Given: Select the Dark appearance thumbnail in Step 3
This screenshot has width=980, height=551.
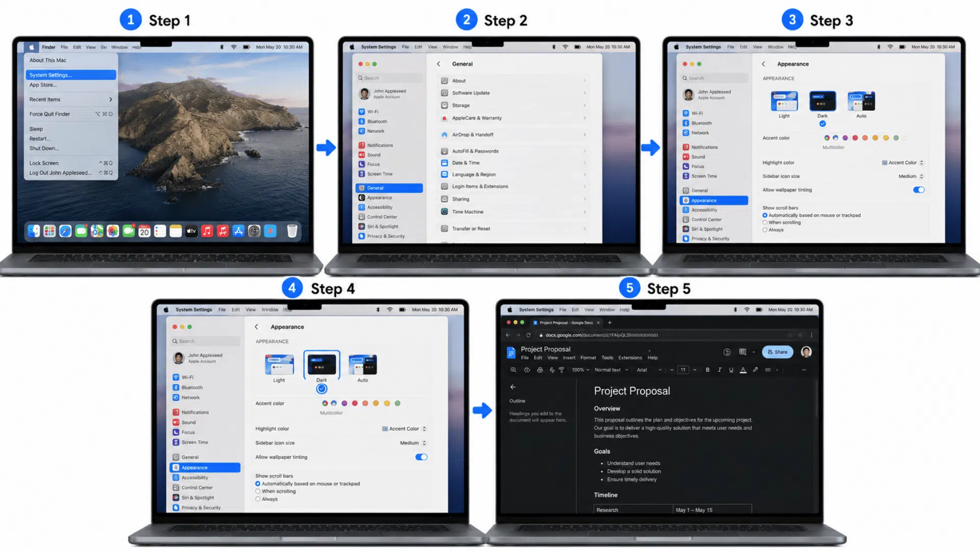Looking at the screenshot, I should tap(822, 102).
